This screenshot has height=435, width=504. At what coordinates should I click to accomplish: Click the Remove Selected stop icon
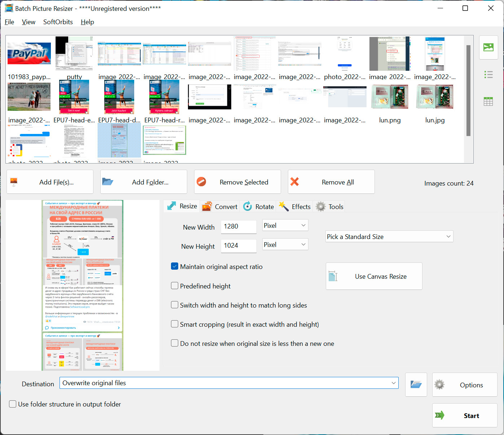coord(202,182)
